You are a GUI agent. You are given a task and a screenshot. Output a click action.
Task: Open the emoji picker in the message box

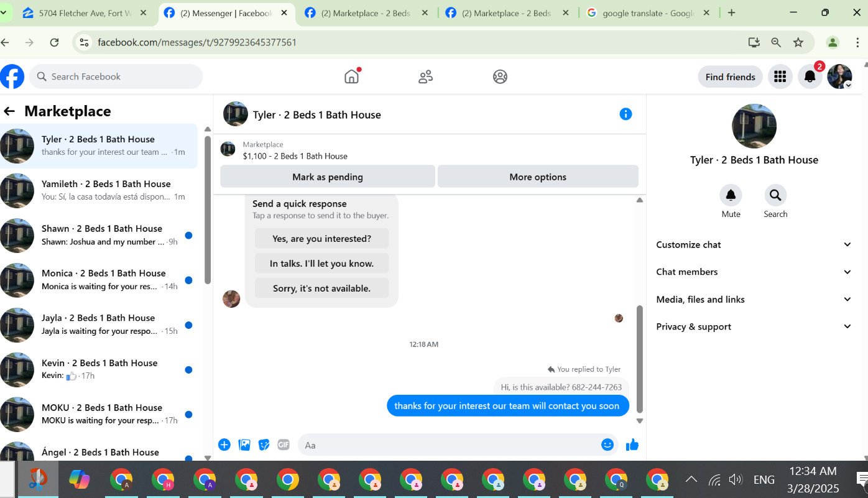607,445
